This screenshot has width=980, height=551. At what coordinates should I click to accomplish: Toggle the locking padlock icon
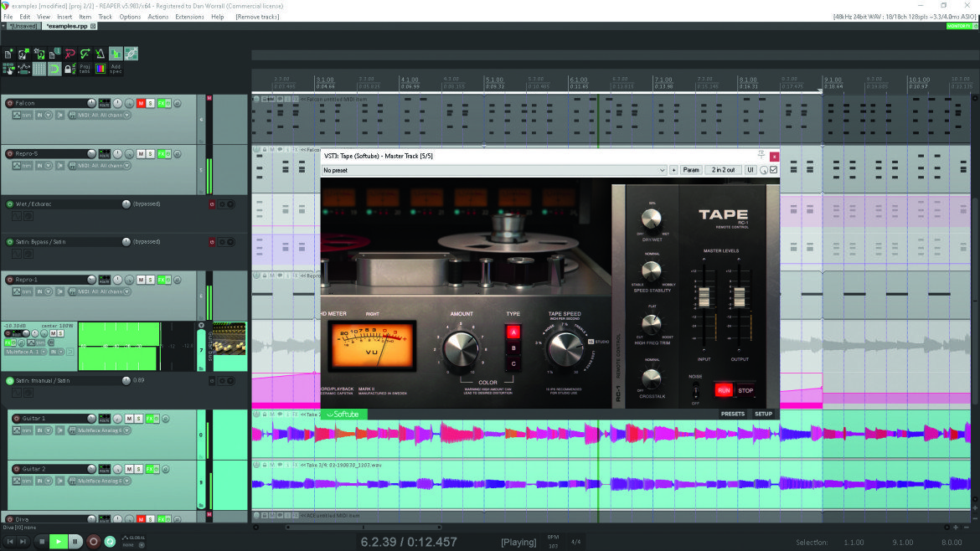click(x=69, y=69)
